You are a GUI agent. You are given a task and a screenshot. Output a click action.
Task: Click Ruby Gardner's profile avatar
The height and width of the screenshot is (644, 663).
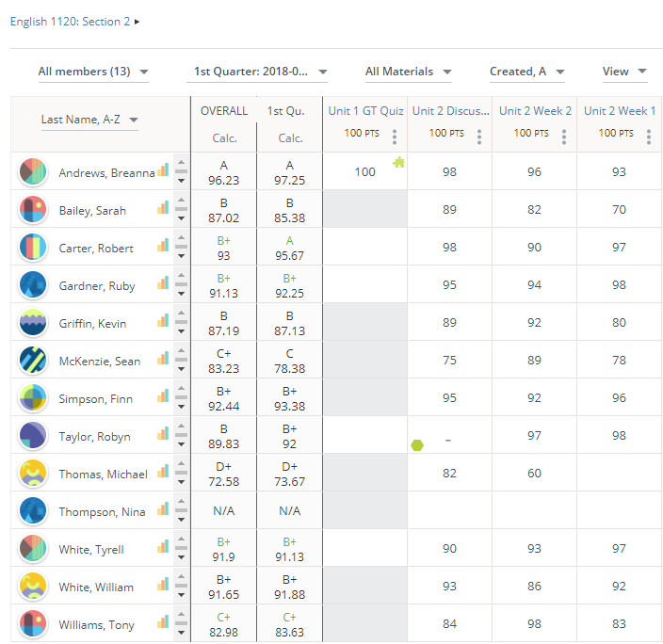[33, 284]
